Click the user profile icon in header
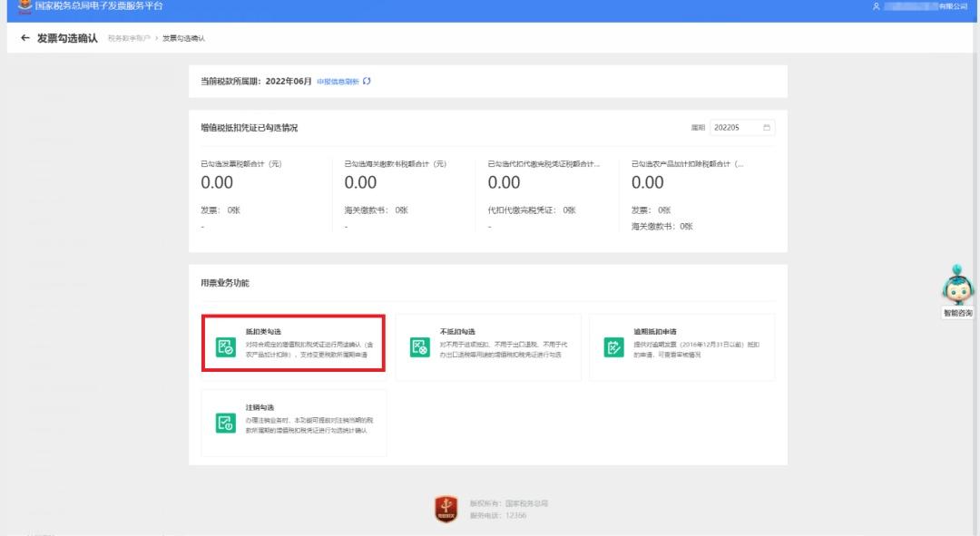Image resolution: width=980 pixels, height=536 pixels. [x=877, y=6]
